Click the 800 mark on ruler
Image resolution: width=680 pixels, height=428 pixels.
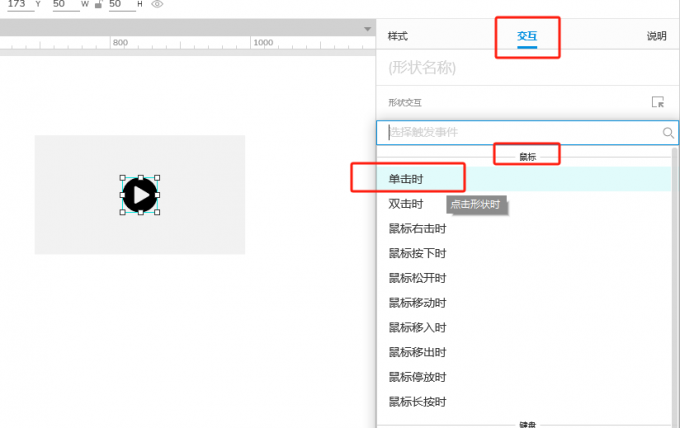[120, 42]
